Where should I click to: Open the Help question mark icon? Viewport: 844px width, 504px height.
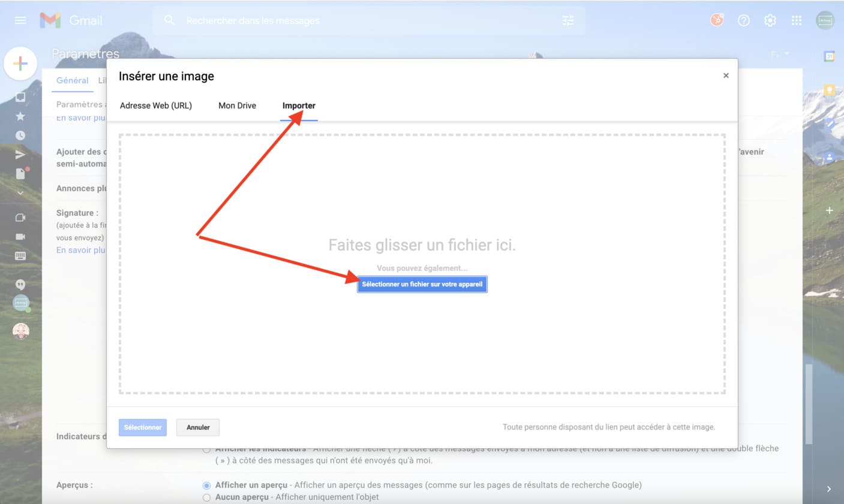744,20
